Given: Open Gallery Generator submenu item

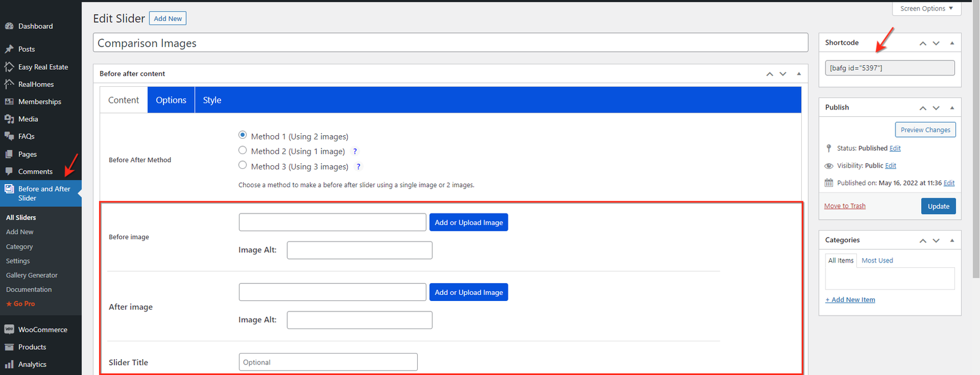Looking at the screenshot, I should 32,275.
